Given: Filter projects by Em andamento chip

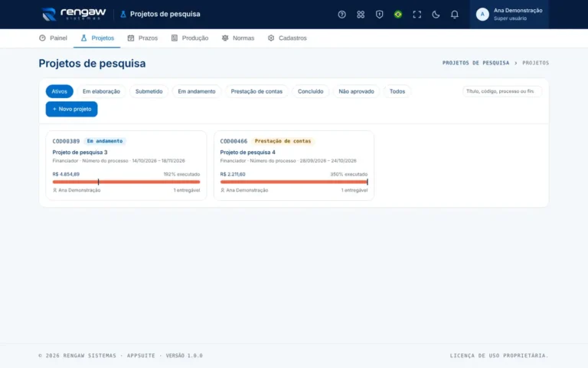Looking at the screenshot, I should coord(197,91).
